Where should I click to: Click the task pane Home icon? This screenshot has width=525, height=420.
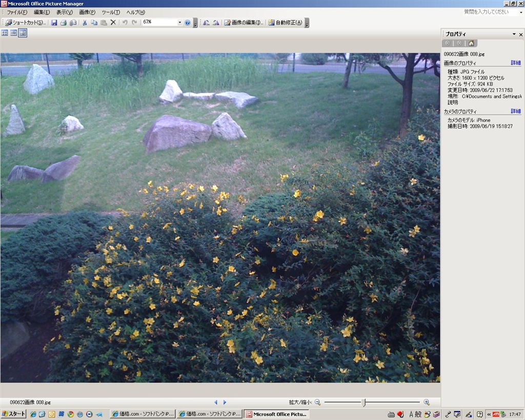point(471,43)
